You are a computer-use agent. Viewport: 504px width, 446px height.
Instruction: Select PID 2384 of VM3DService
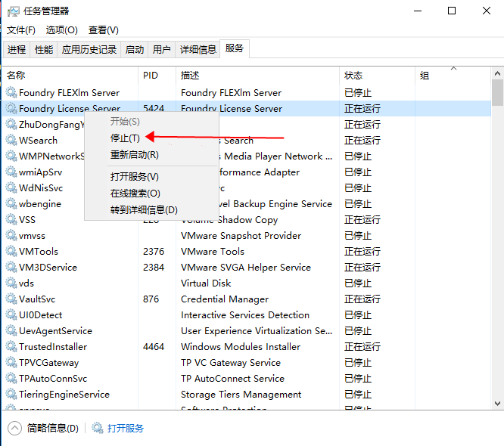click(154, 268)
